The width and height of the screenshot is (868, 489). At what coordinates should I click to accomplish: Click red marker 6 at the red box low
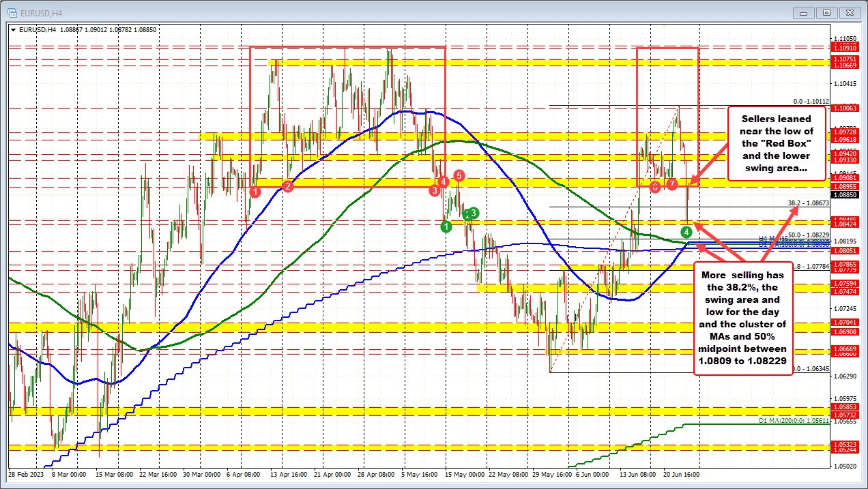655,187
